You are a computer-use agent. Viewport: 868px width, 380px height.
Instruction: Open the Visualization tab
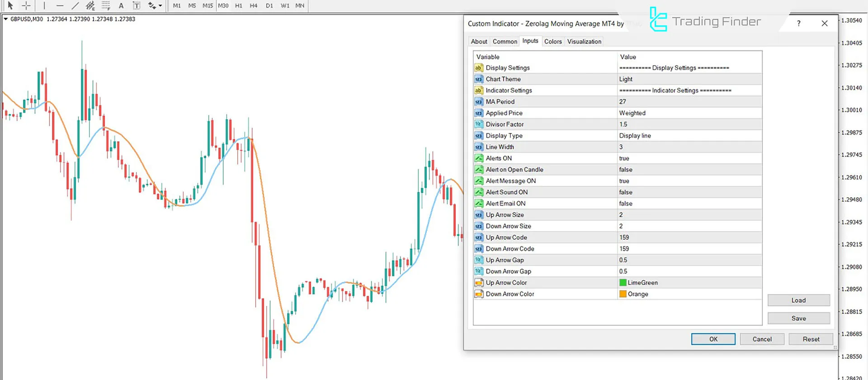pos(584,42)
